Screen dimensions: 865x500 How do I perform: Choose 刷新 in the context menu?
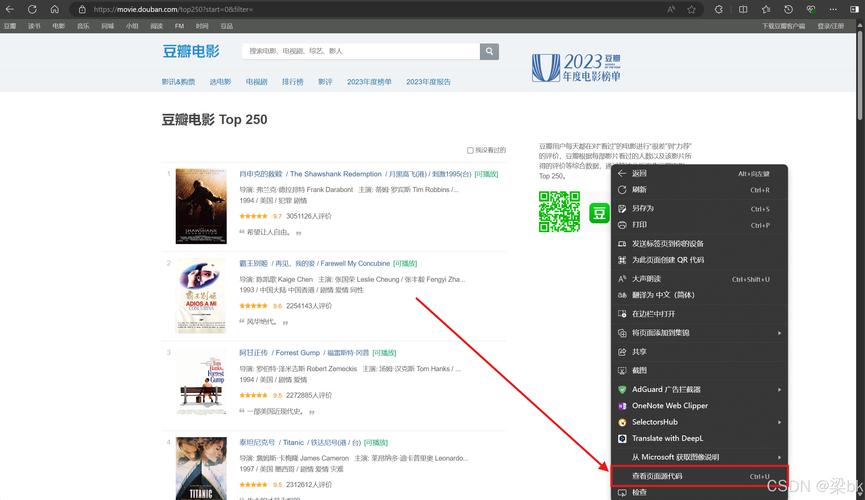click(x=699, y=190)
